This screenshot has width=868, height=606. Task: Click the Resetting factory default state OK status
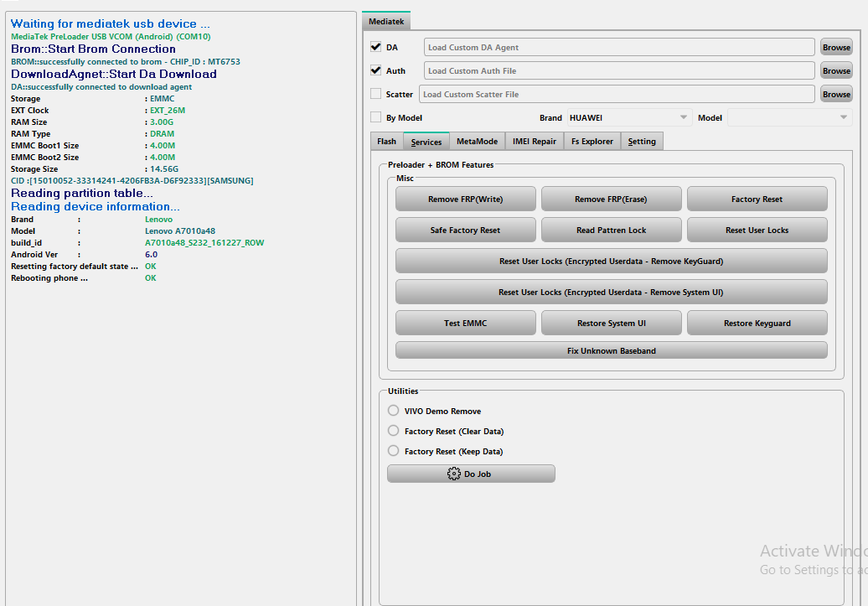coord(151,266)
